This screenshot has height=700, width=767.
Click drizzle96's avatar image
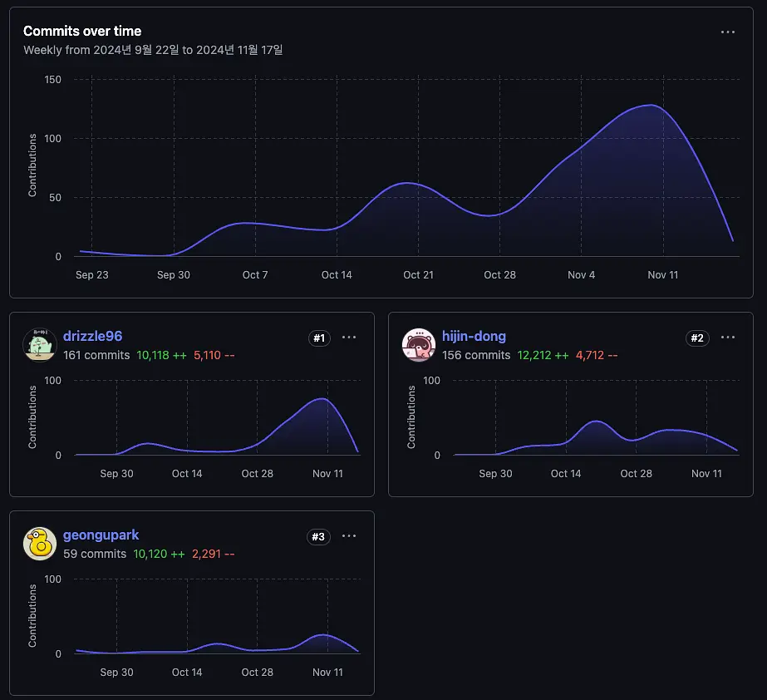[x=40, y=345]
